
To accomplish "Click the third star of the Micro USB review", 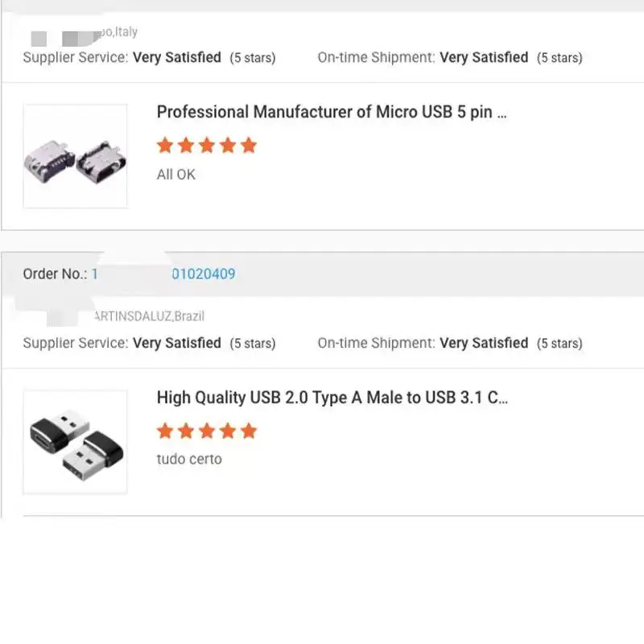I will click(x=207, y=146).
